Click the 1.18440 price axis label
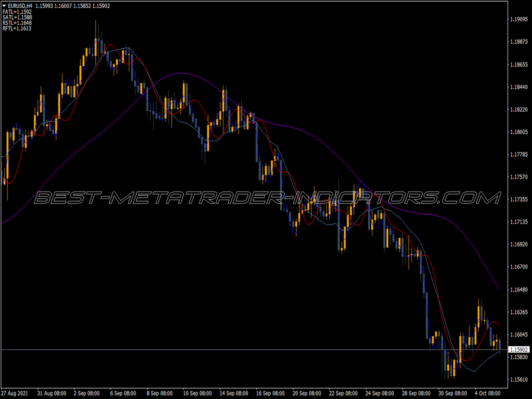 [x=519, y=87]
